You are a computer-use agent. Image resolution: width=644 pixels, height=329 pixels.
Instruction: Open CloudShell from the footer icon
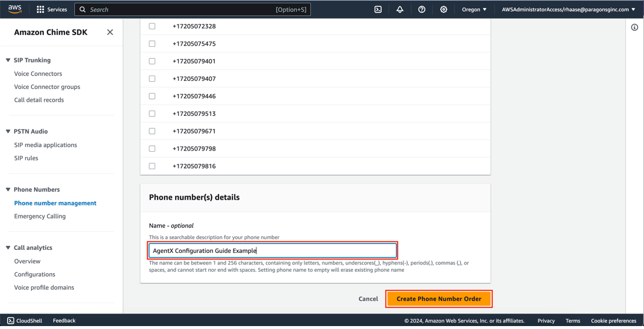[11, 320]
